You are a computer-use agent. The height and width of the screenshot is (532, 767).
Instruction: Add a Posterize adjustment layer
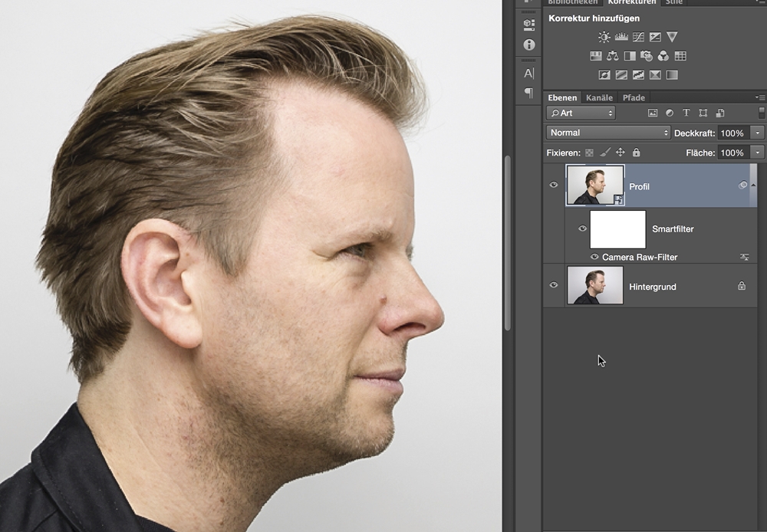[x=621, y=75]
